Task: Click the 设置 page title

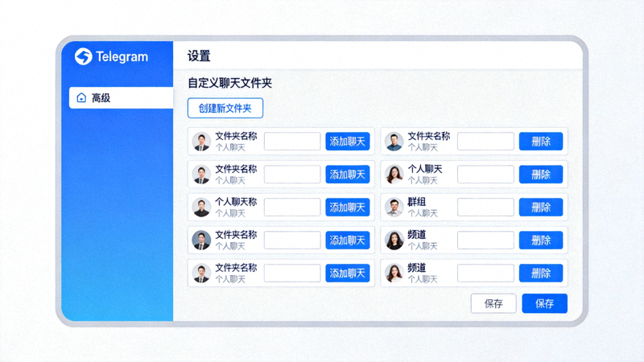Action: pos(199,56)
